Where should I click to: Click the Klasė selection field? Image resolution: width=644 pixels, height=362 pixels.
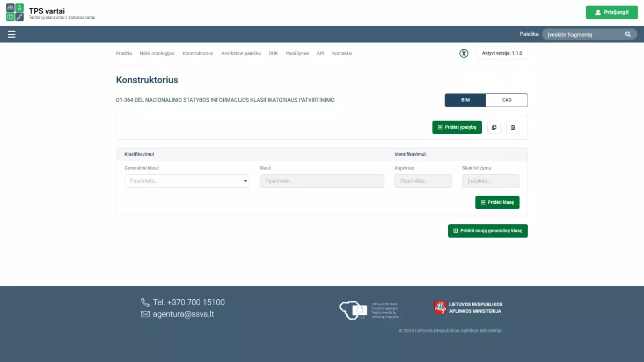(x=321, y=181)
